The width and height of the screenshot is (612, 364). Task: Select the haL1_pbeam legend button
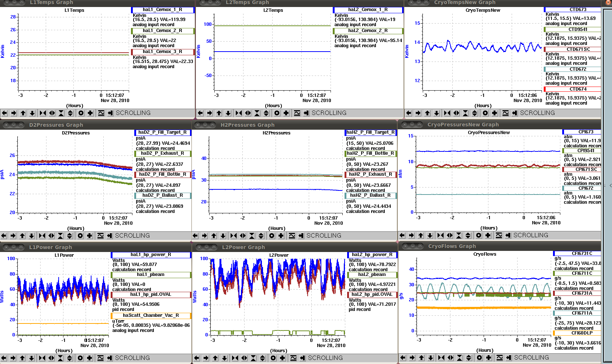pos(151,275)
